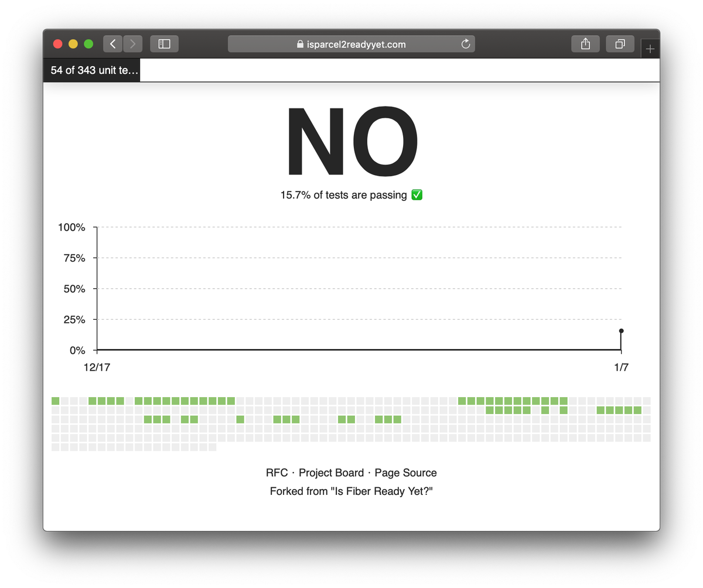Click the 0% axis label
This screenshot has height=588, width=703.
coord(77,350)
